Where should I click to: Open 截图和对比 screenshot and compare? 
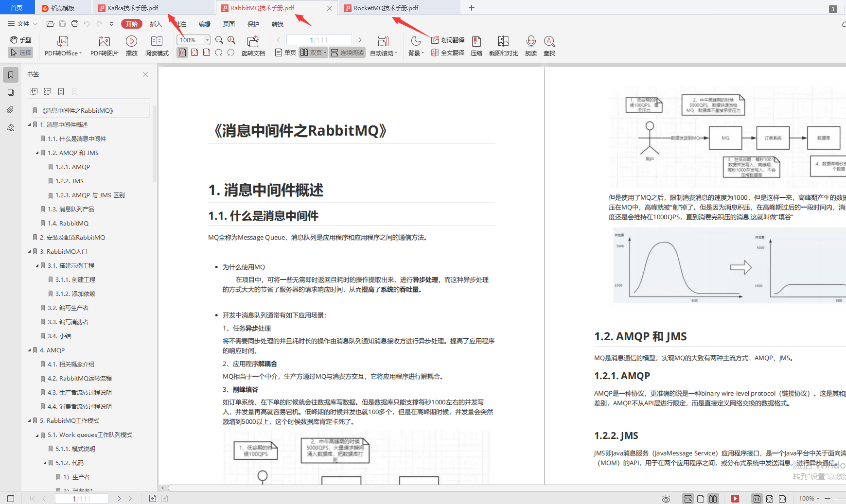coord(504,46)
